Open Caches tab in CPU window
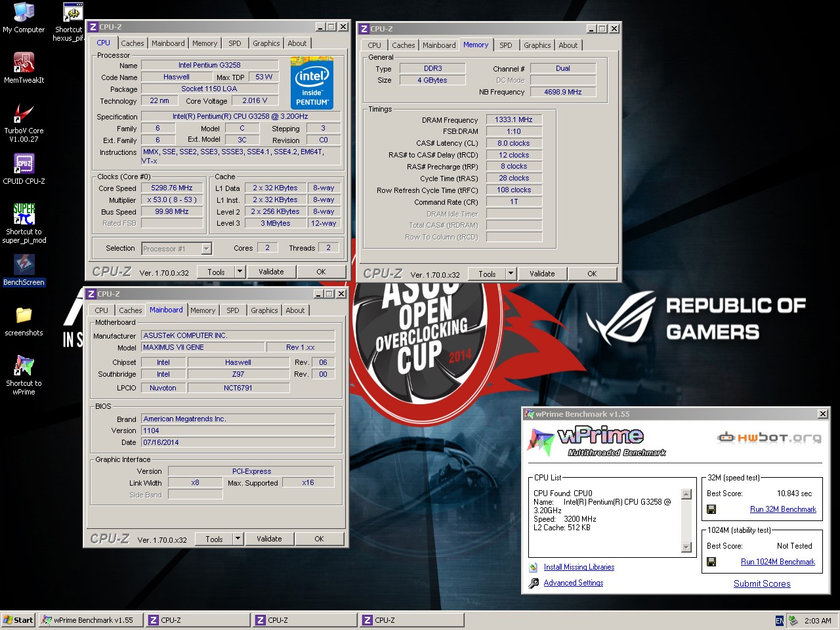This screenshot has height=630, width=840. coord(133,43)
